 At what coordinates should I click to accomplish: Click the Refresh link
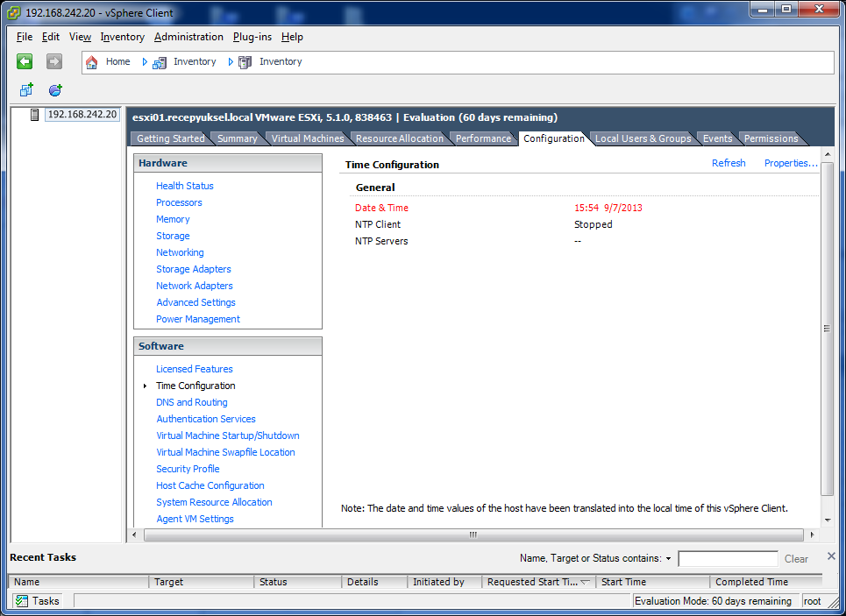click(729, 163)
